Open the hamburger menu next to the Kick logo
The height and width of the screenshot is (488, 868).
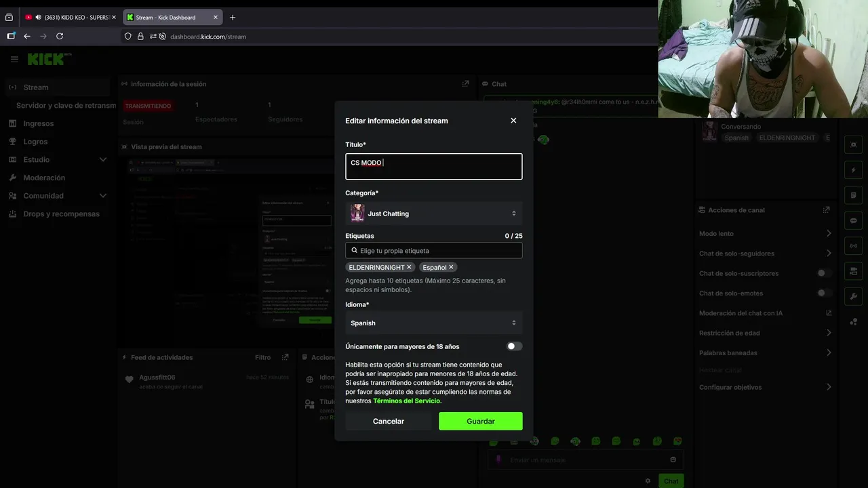(14, 59)
